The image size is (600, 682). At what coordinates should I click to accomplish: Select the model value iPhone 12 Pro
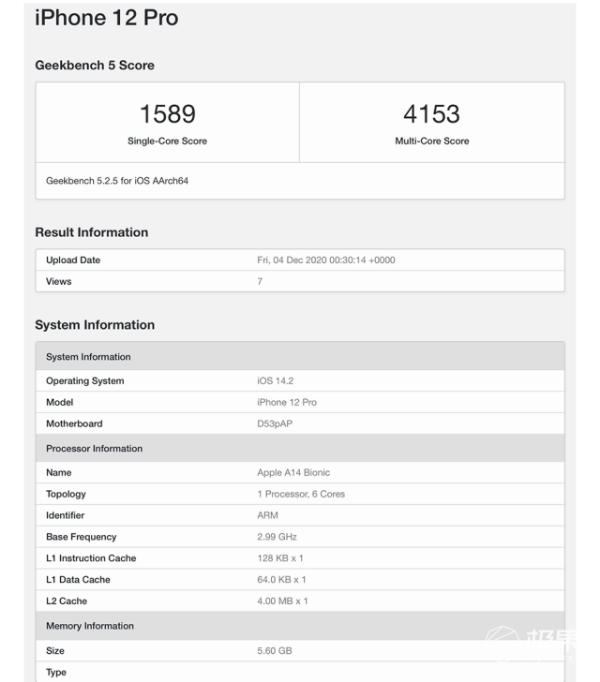click(x=287, y=402)
